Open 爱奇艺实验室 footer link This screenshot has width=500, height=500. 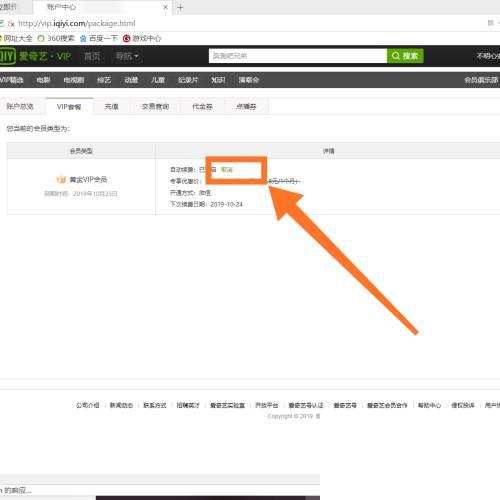(x=227, y=405)
